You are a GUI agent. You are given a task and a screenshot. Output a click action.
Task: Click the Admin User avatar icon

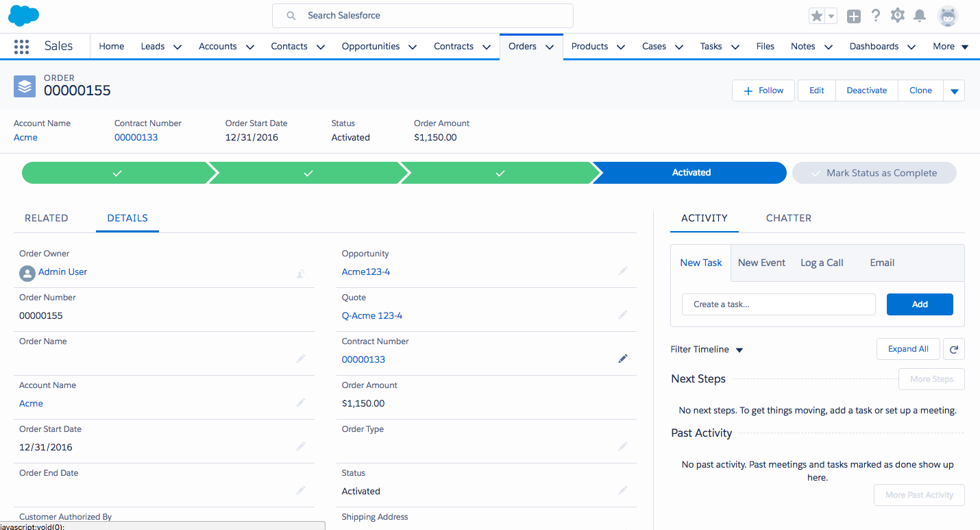click(27, 273)
